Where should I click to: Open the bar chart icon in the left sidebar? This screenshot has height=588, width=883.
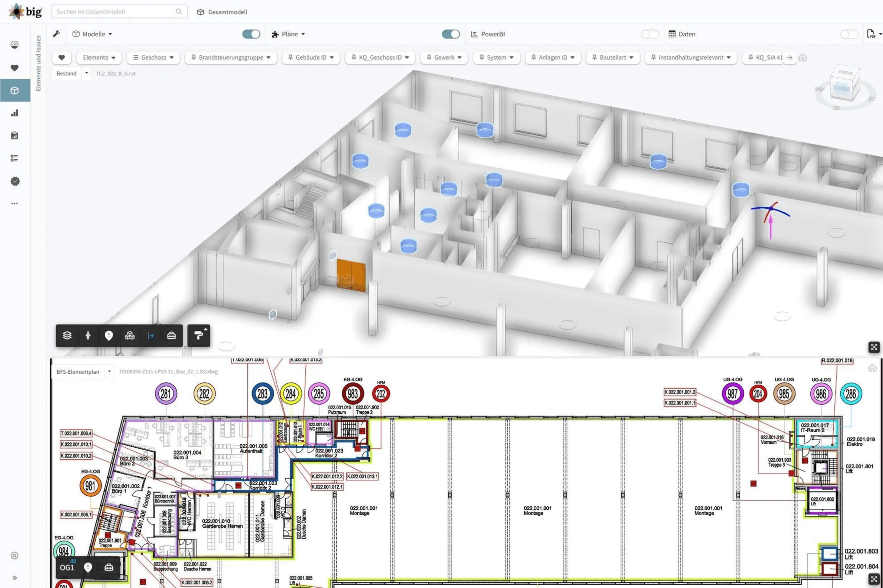point(14,113)
